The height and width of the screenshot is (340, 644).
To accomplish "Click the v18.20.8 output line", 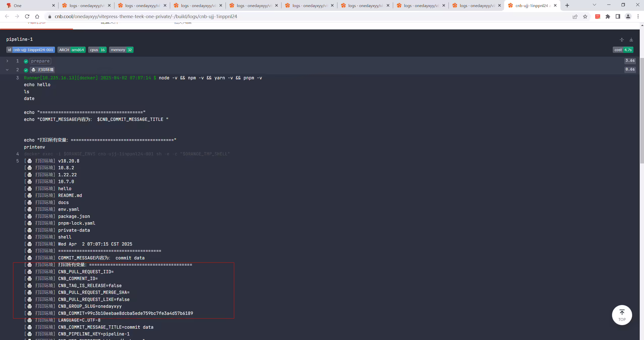I will (x=69, y=161).
